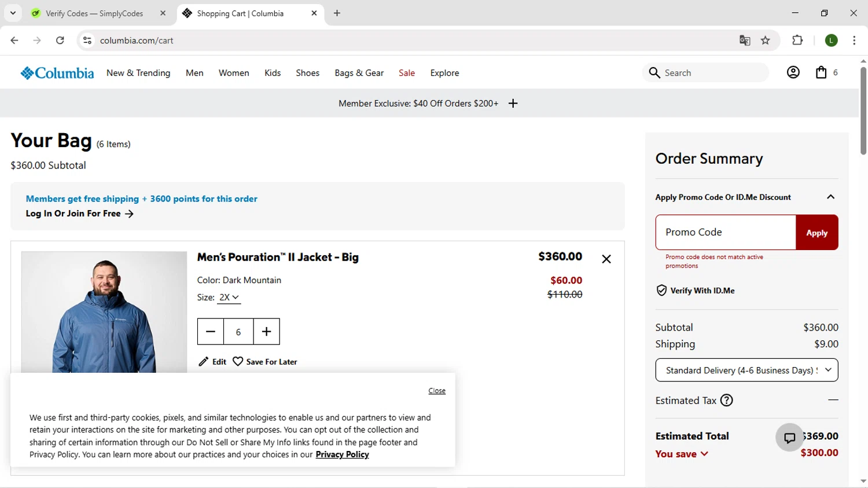Viewport: 868px width, 488px height.
Task: Expand Member Exclusive banner plus icon
Action: 513,104
